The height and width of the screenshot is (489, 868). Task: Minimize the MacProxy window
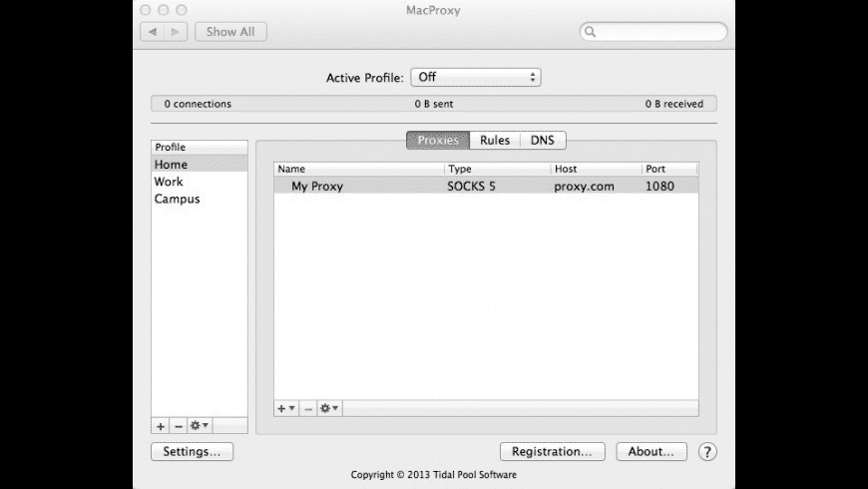point(164,10)
